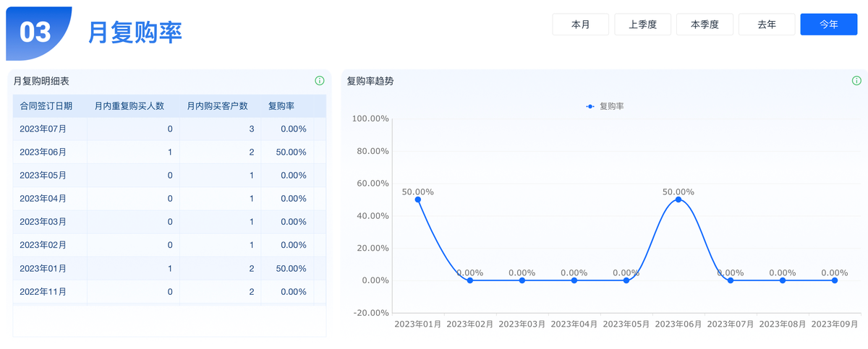Select the 上季度 time filter
The image size is (868, 349).
click(x=642, y=25)
